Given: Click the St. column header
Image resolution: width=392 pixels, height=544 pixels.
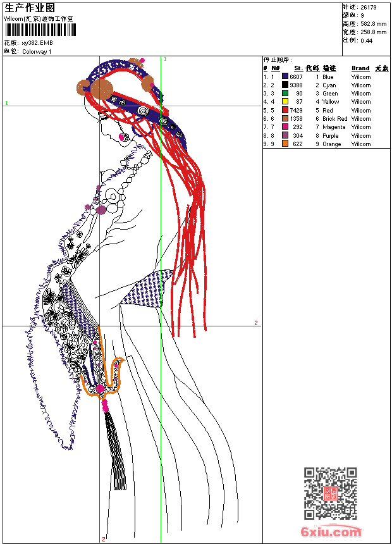Looking at the screenshot, I should 298,68.
